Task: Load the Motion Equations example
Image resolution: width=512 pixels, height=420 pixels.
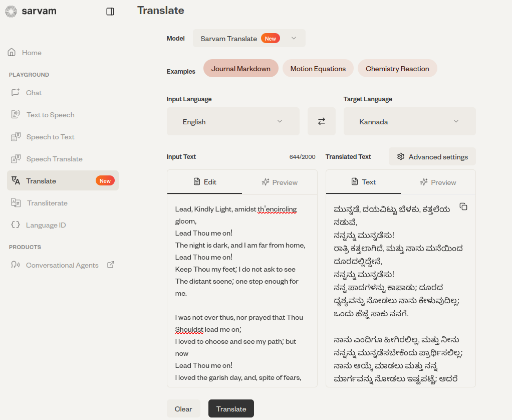Action: [318, 68]
